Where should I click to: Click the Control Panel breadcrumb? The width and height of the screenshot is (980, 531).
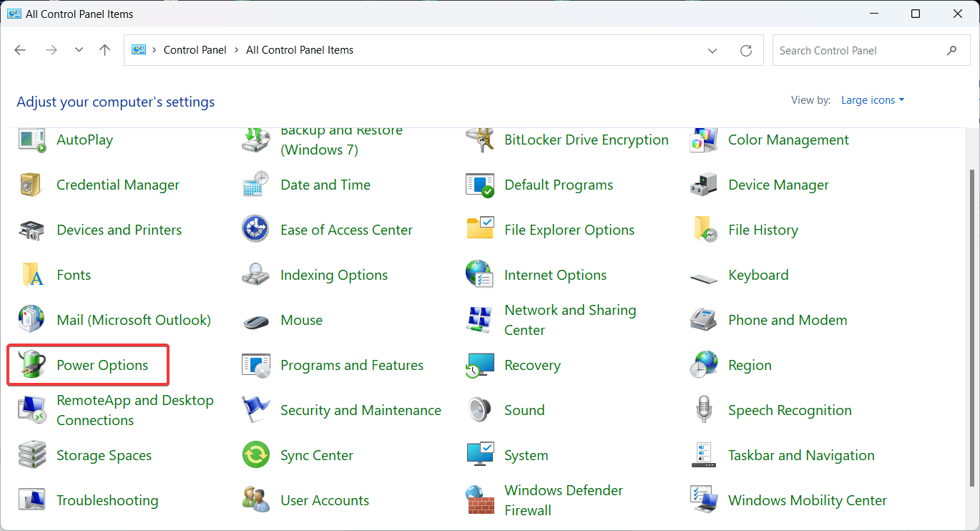[195, 50]
